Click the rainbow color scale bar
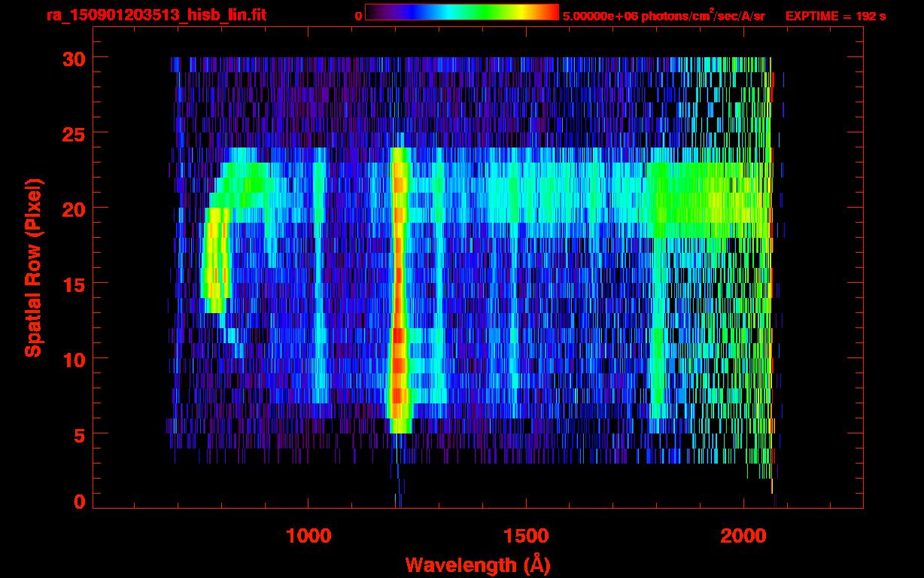The width and height of the screenshot is (924, 578). pyautogui.click(x=462, y=12)
